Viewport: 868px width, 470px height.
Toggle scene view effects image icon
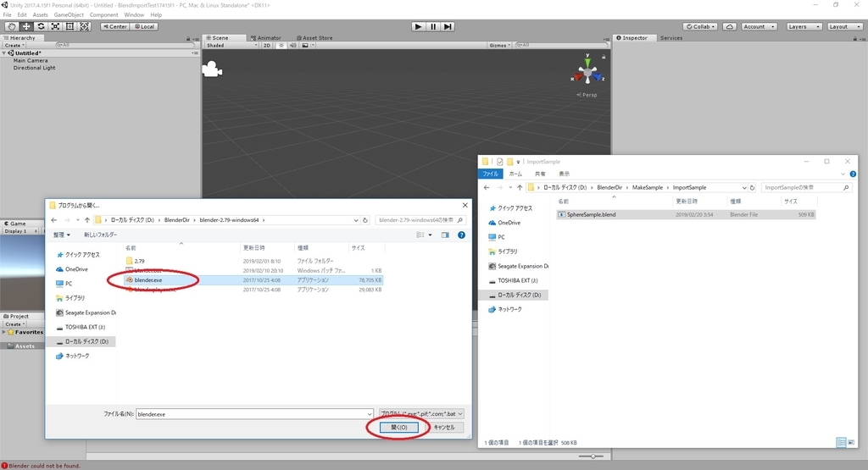point(305,46)
